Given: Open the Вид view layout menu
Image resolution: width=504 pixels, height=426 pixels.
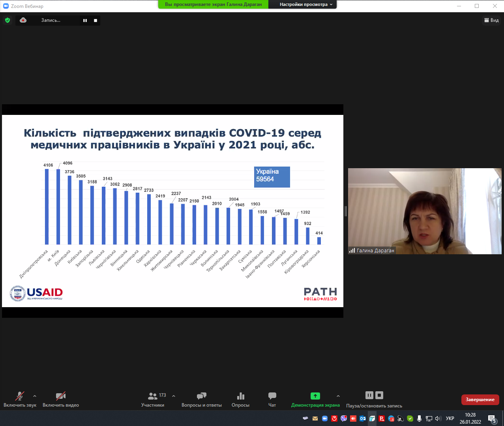Looking at the screenshot, I should coord(491,20).
